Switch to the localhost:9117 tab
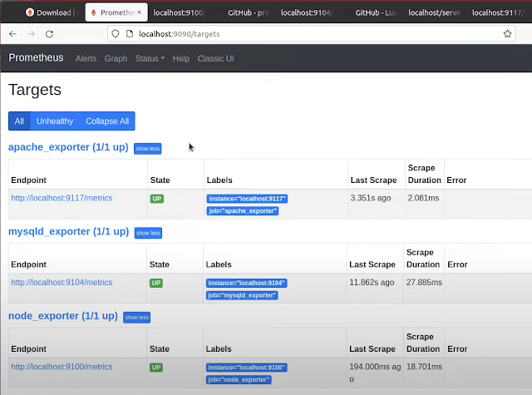Viewport: 532px width, 395px height. coord(497,12)
